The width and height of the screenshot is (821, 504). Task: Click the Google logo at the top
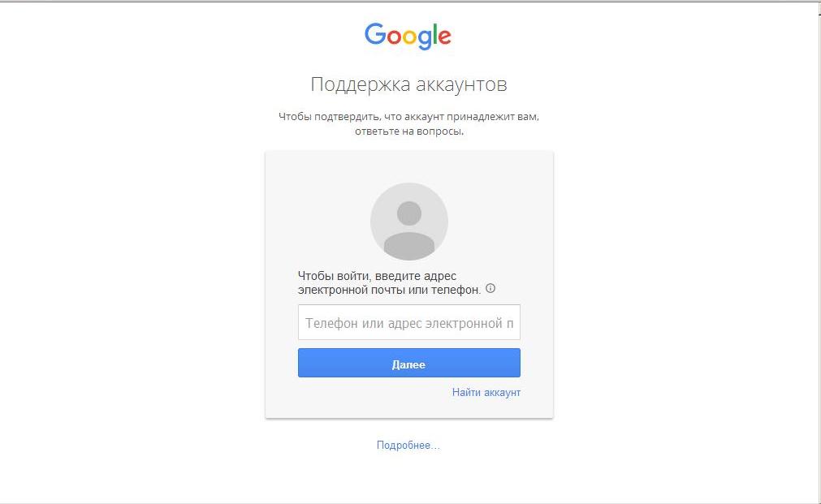coord(408,36)
